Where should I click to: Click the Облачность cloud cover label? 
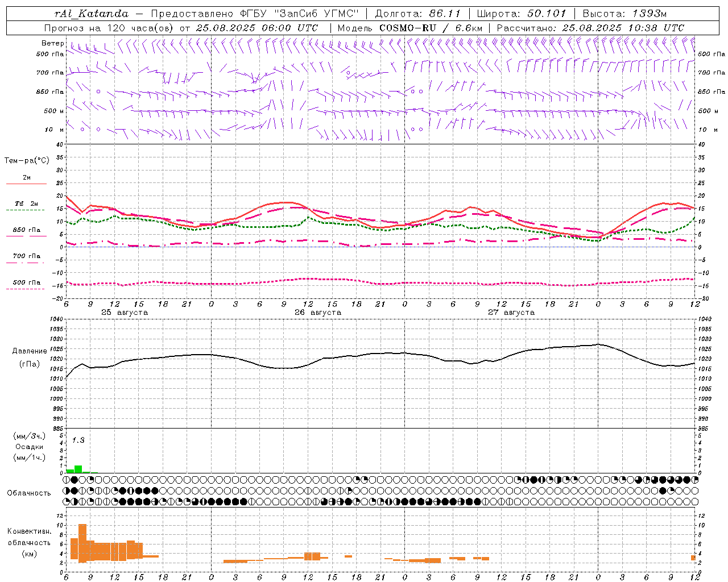[x=29, y=493]
